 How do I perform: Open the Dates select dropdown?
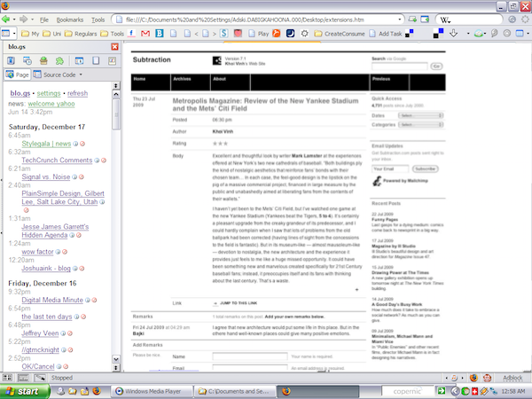(x=420, y=115)
